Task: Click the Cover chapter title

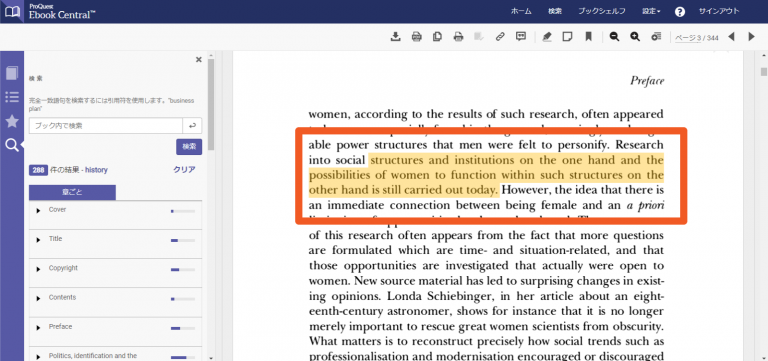Action: pyautogui.click(x=57, y=209)
